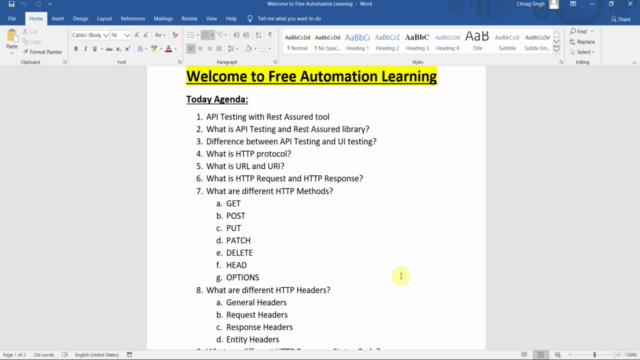The height and width of the screenshot is (360, 640).
Task: Open the font size dropdown
Action: pyautogui.click(x=127, y=35)
